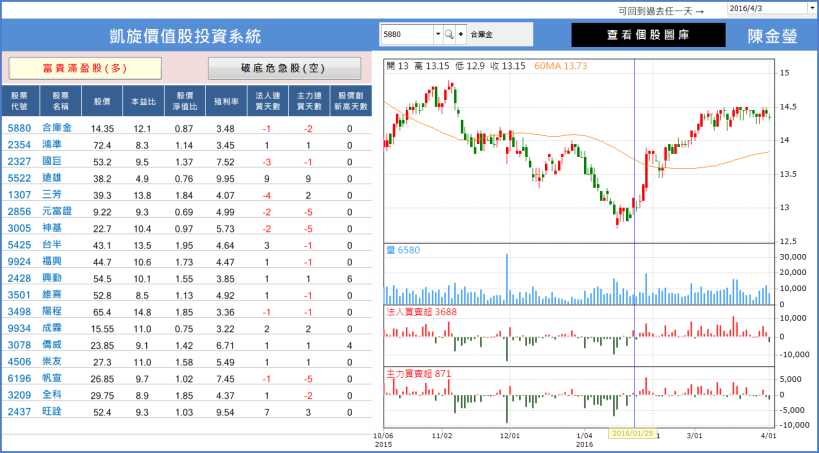This screenshot has height=453, width=819.
Task: Expand the date picker showing 2016/4/3
Action: point(809,8)
